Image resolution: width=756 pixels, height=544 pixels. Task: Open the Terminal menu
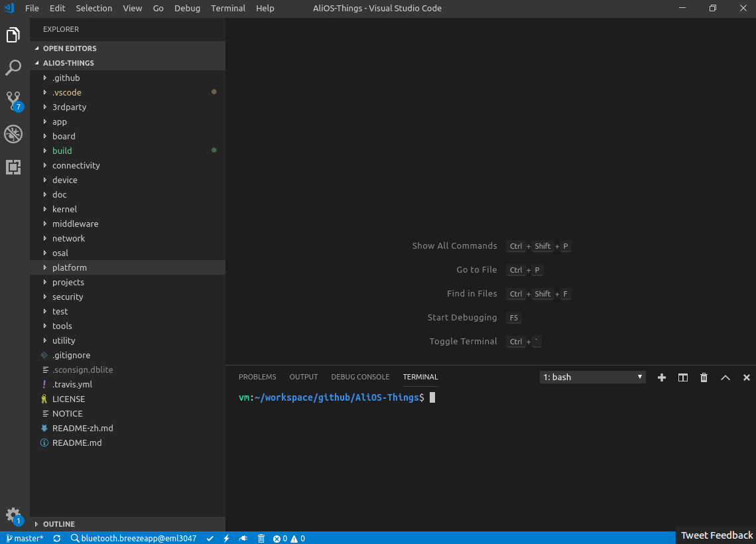pyautogui.click(x=228, y=8)
